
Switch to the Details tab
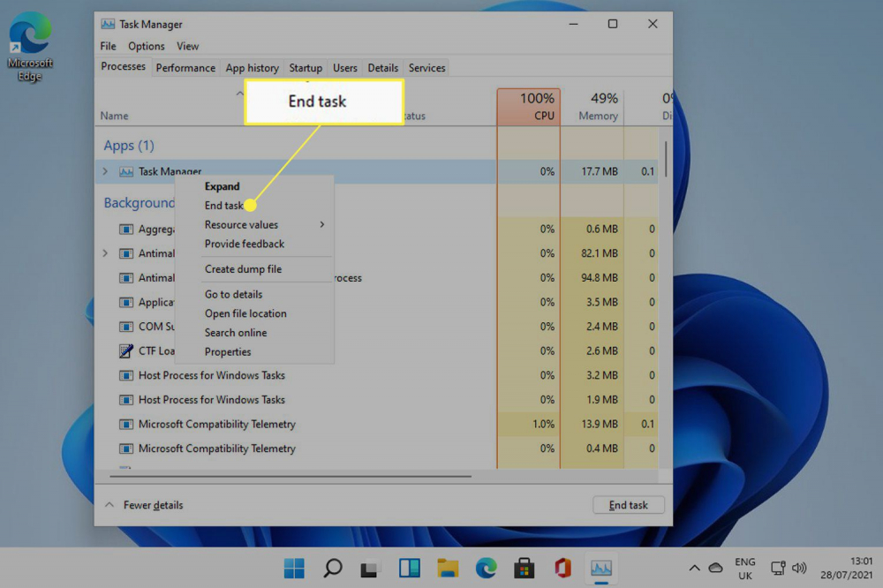point(383,68)
